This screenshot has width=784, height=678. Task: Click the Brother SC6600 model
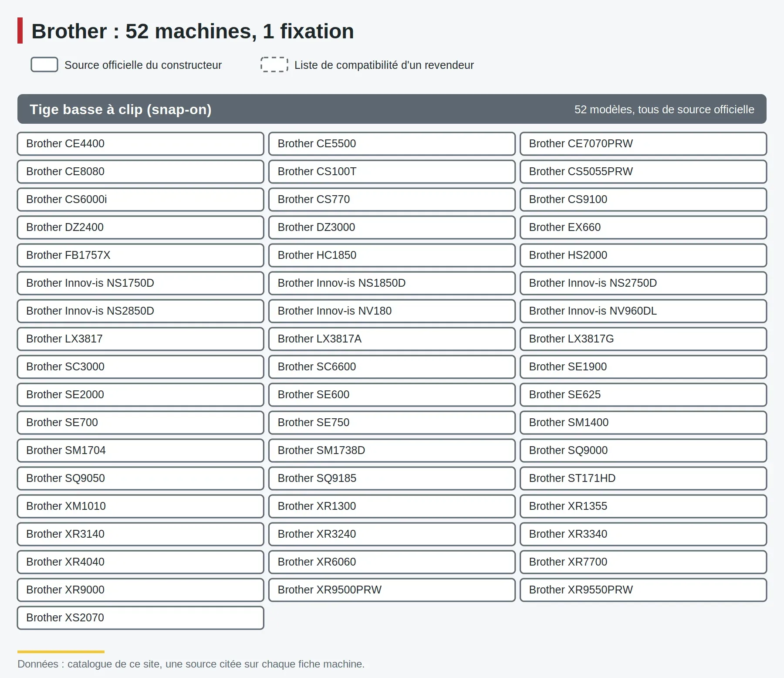(392, 367)
